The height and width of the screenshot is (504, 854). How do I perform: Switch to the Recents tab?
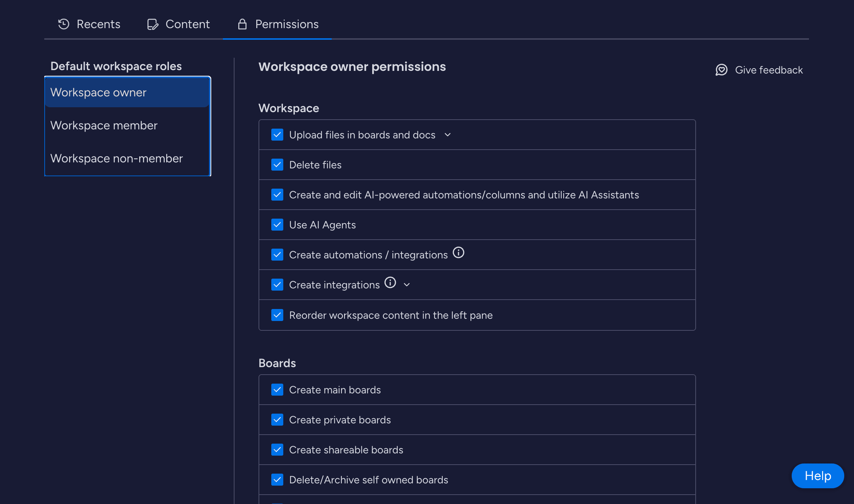click(89, 24)
